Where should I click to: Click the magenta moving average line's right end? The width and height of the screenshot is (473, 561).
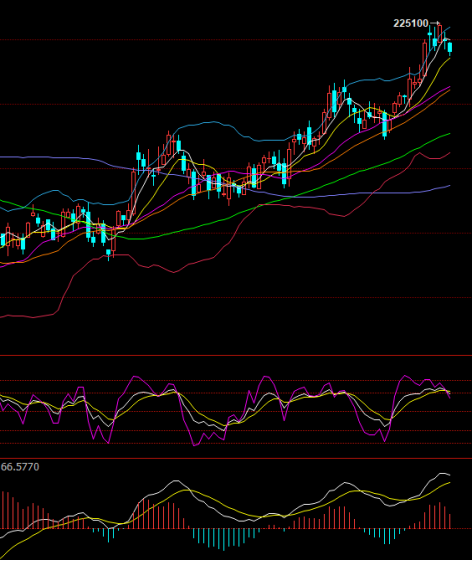tap(449, 86)
